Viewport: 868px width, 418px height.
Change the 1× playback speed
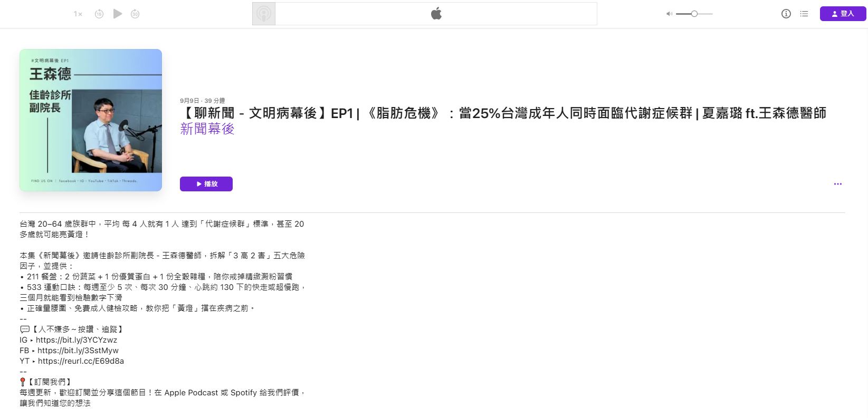pos(78,14)
